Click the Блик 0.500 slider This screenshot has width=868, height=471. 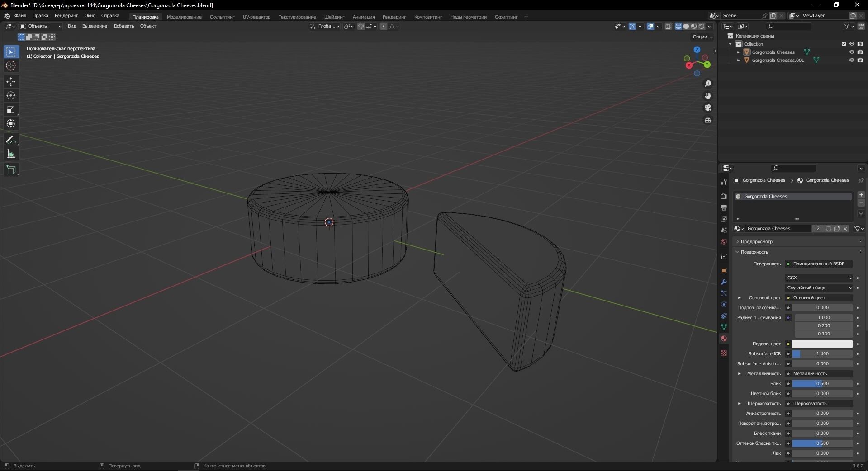[x=822, y=384]
